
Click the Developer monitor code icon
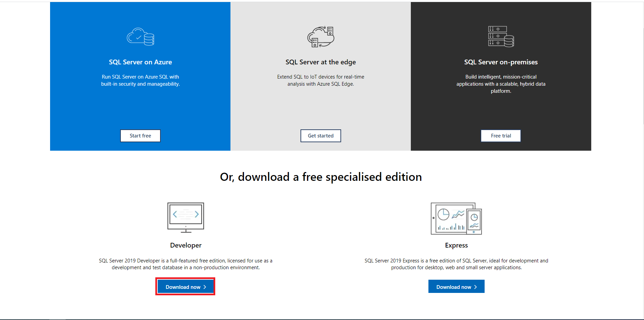coord(186,218)
